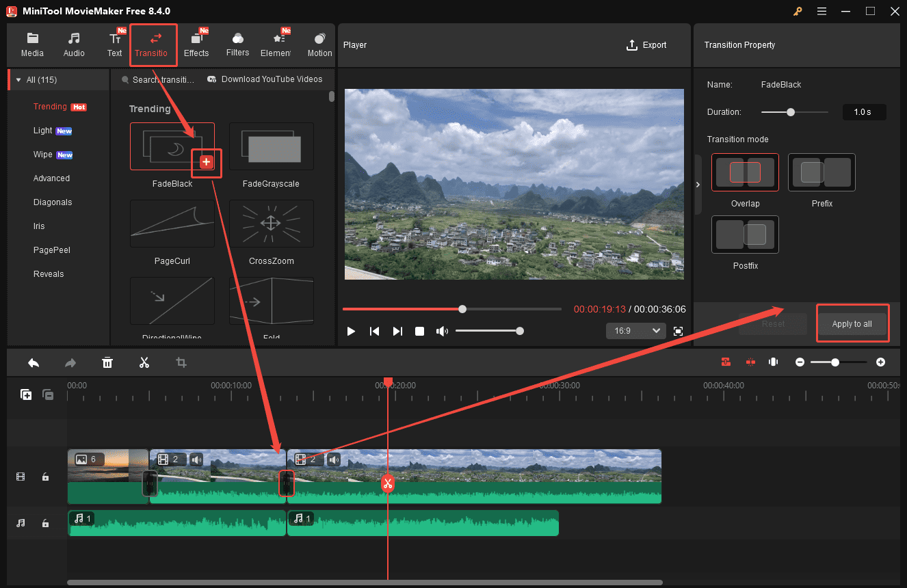The image size is (907, 588).
Task: Mute the second video clip's speaker icon
Action: 197,459
